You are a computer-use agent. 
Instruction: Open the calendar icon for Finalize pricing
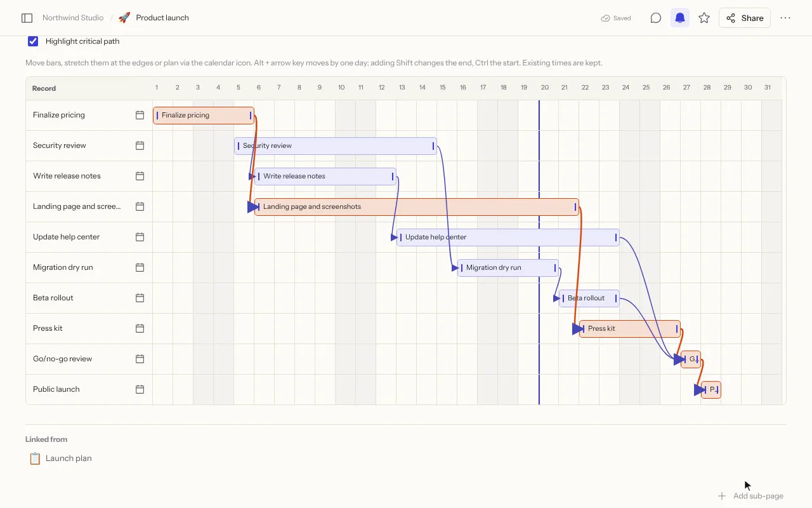click(140, 115)
